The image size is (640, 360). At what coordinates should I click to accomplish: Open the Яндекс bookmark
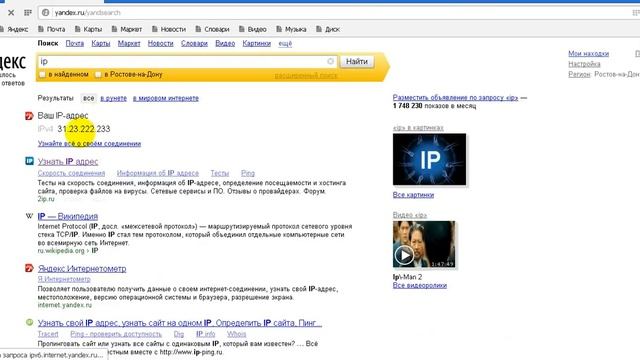click(14, 29)
